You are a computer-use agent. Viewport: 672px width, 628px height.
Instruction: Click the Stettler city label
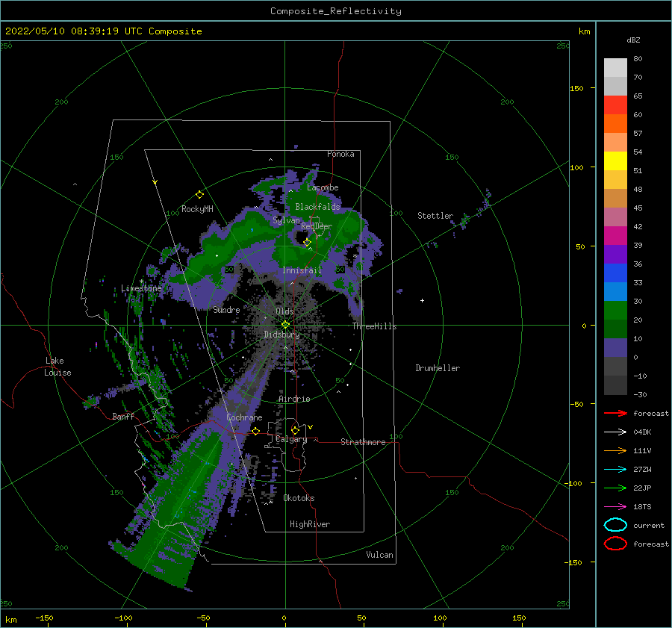click(x=435, y=216)
